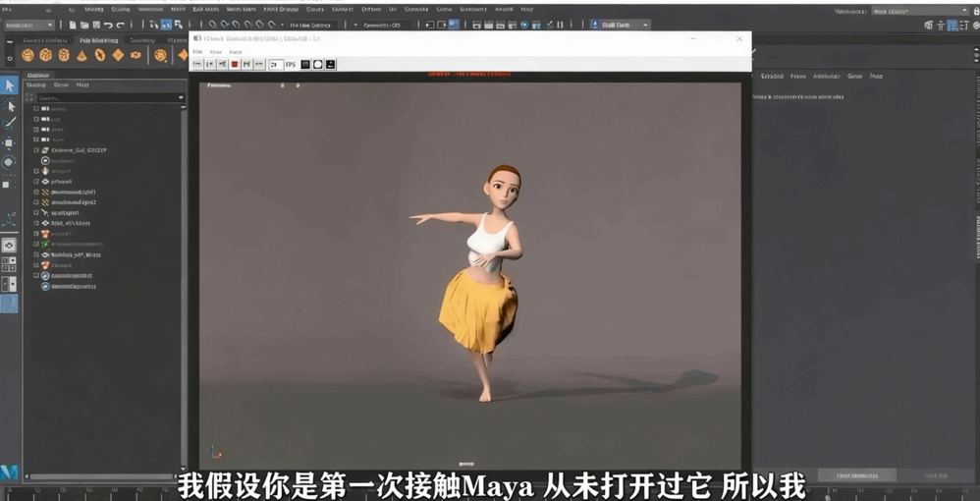Activate the Select tool arrow in the Tool Box
This screenshot has width=980, height=501.
click(x=9, y=85)
